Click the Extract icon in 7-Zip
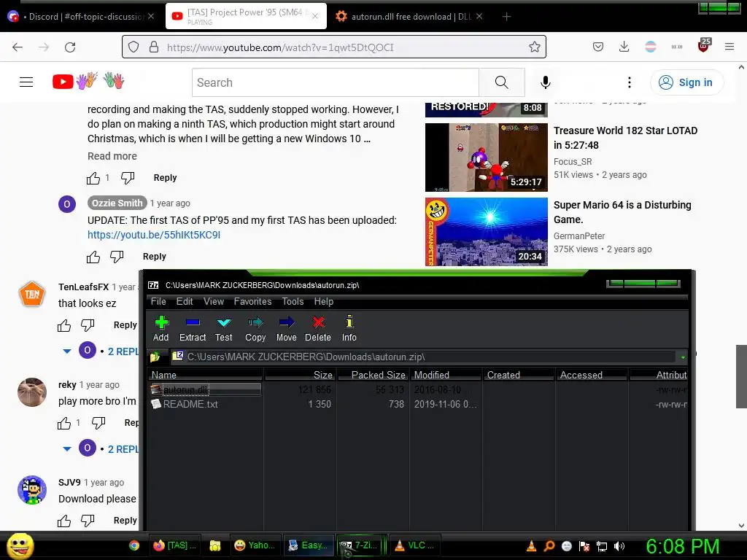Image resolution: width=747 pixels, height=560 pixels. pos(193,329)
